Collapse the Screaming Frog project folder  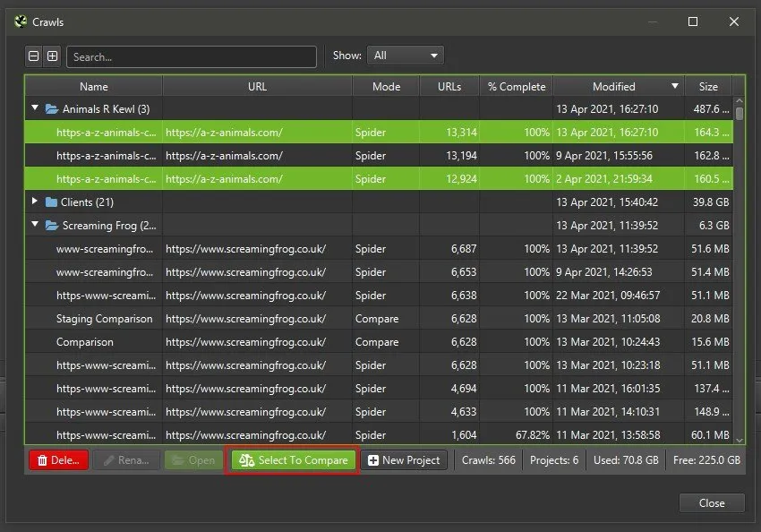[36, 226]
